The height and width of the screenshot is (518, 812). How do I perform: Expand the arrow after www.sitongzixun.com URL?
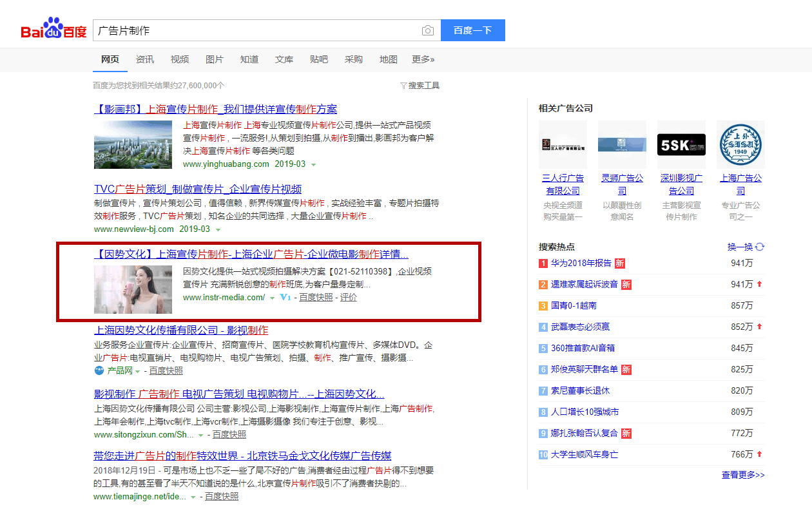point(201,436)
